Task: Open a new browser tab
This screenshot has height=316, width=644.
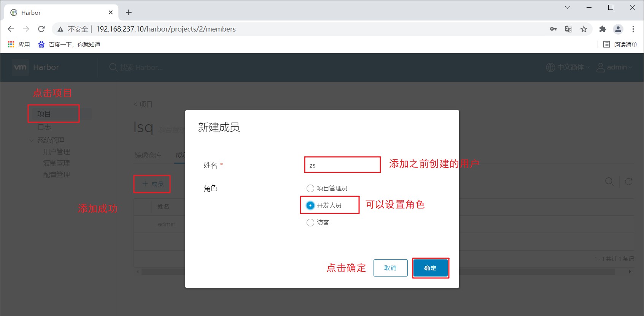Action: [129, 12]
